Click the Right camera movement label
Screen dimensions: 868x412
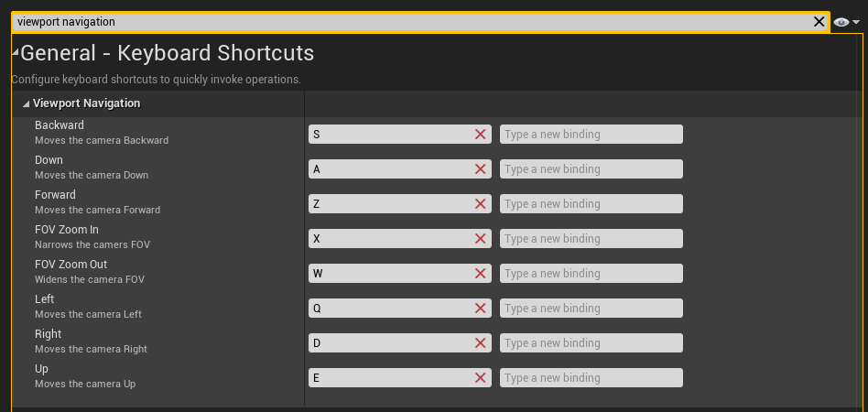coord(49,334)
